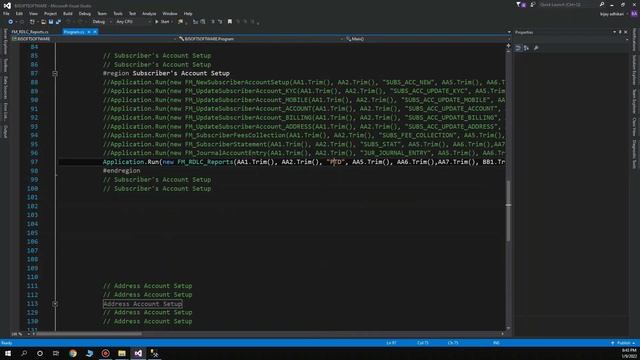640x360 pixels.
Task: Open the Toolbox side tab
Action: (x=5, y=65)
